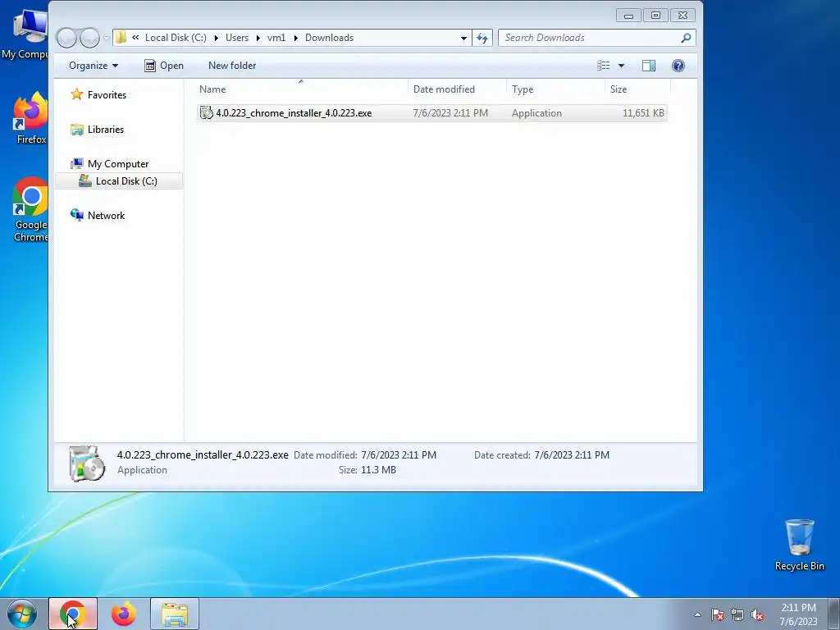Select Libraries in the navigation pane

[106, 129]
